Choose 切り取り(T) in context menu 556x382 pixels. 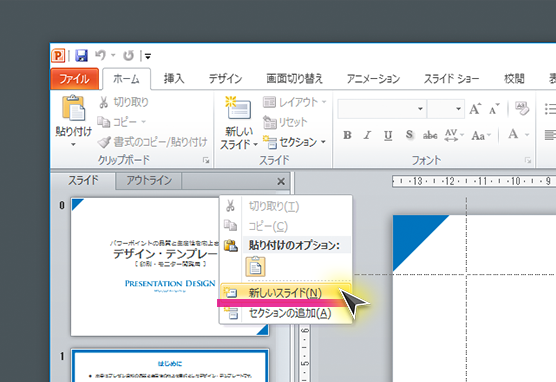273,206
